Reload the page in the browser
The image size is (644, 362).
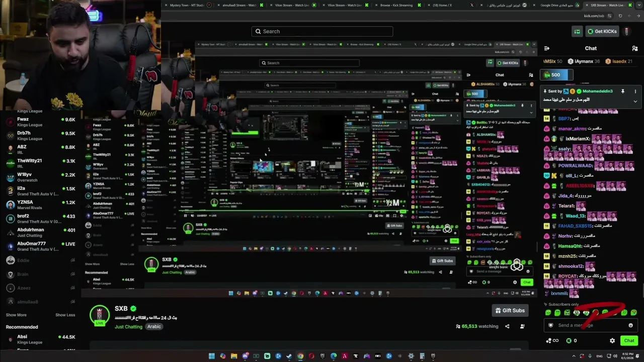point(620,16)
